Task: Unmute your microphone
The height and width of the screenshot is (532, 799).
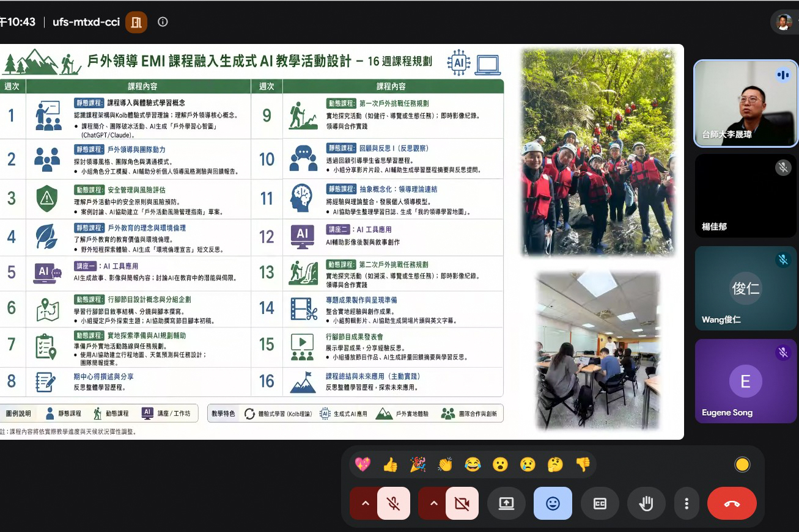Action: click(394, 503)
